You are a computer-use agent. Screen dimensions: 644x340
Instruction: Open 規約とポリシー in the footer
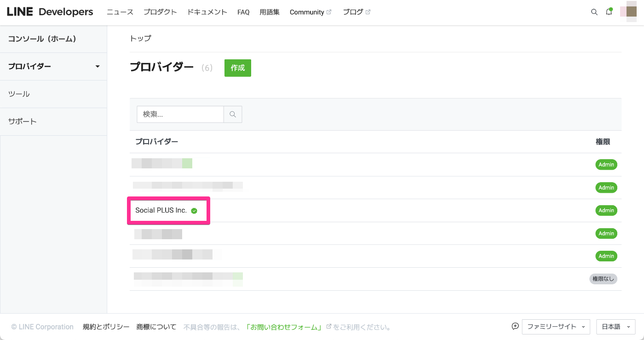coord(106,327)
